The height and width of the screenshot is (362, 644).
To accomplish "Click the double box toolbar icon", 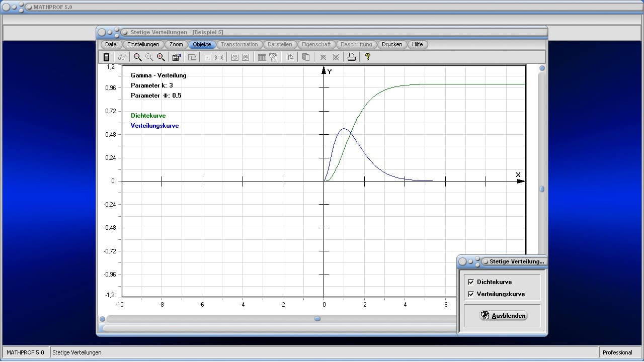I will point(219,57).
